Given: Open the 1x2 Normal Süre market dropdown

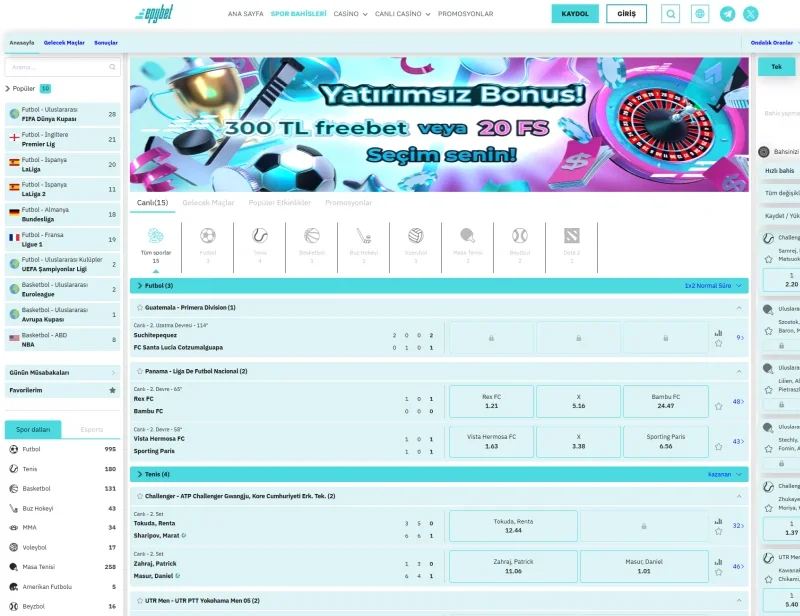Looking at the screenshot, I should (713, 286).
